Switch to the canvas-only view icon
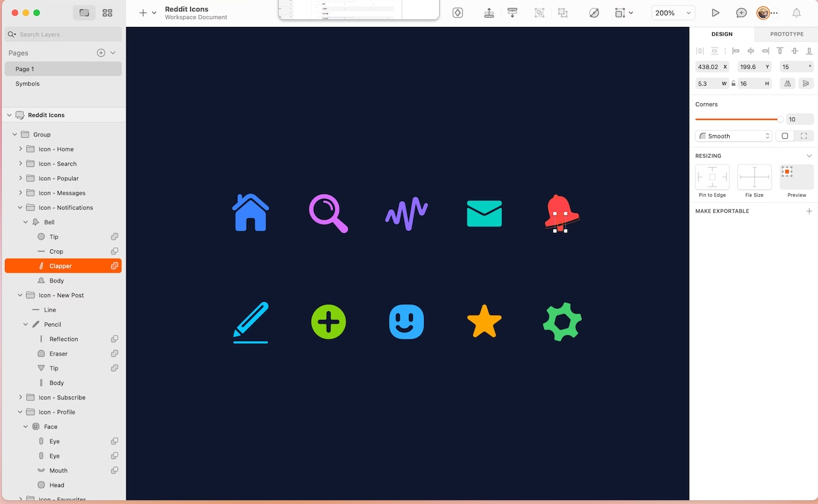This screenshot has height=504, width=818. 84,13
